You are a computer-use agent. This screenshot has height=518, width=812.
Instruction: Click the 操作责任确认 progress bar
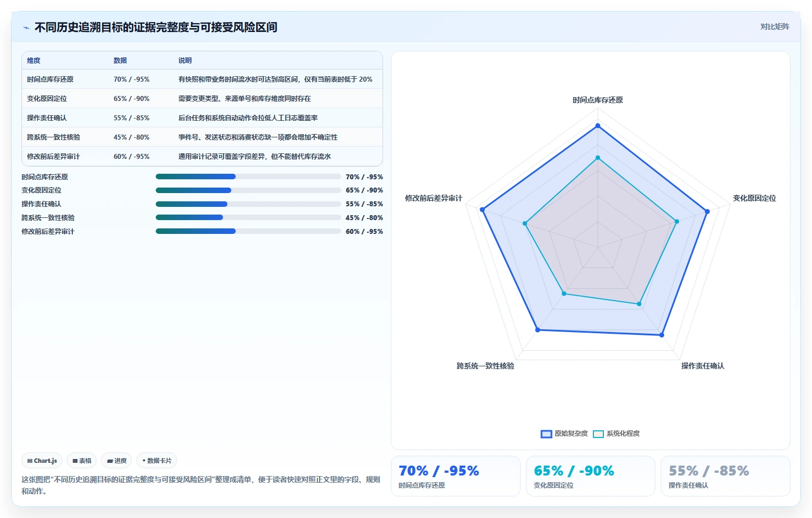(x=248, y=204)
